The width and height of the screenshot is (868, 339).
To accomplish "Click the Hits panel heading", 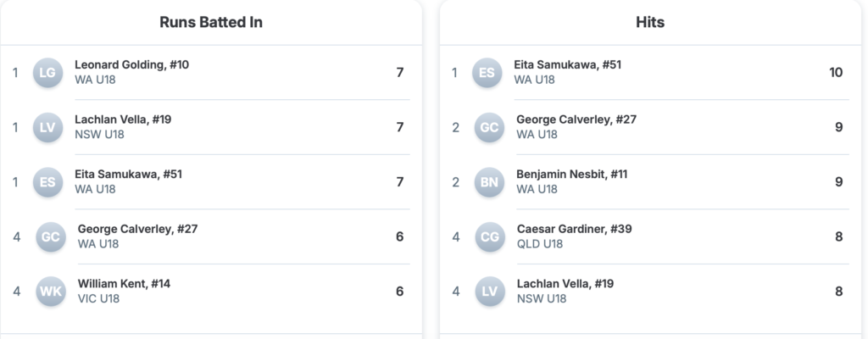I will (650, 23).
